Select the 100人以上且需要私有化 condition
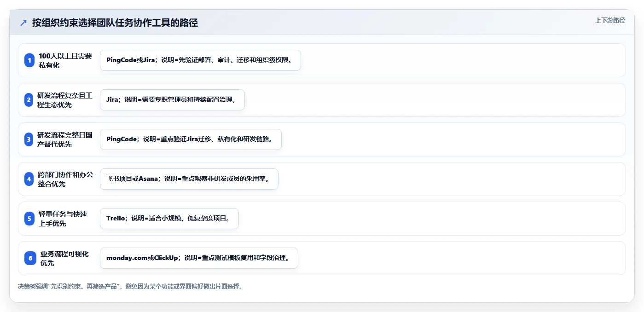This screenshot has height=312, width=644. pyautogui.click(x=65, y=60)
